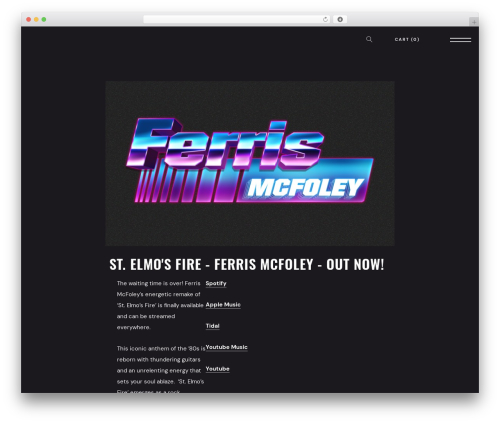Screen dimensions: 500x423
Task: Open the Apple Music link
Action: (x=223, y=305)
